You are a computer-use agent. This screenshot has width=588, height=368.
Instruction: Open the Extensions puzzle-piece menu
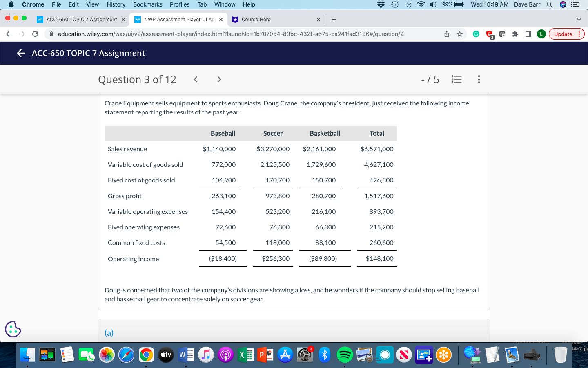[x=515, y=34]
